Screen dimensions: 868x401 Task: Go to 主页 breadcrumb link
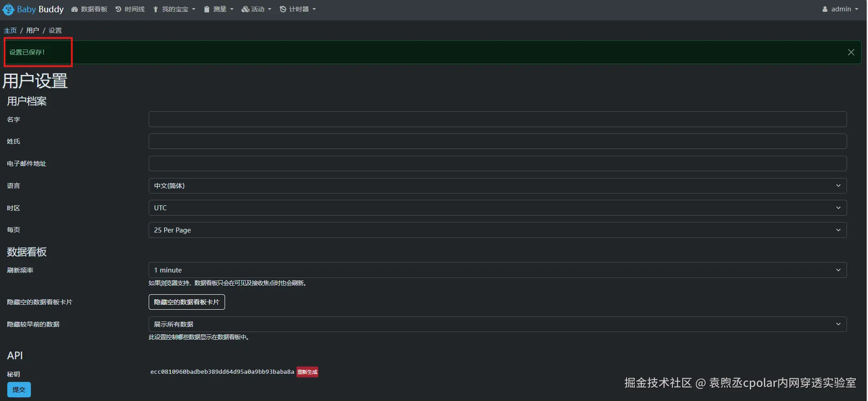coord(10,30)
